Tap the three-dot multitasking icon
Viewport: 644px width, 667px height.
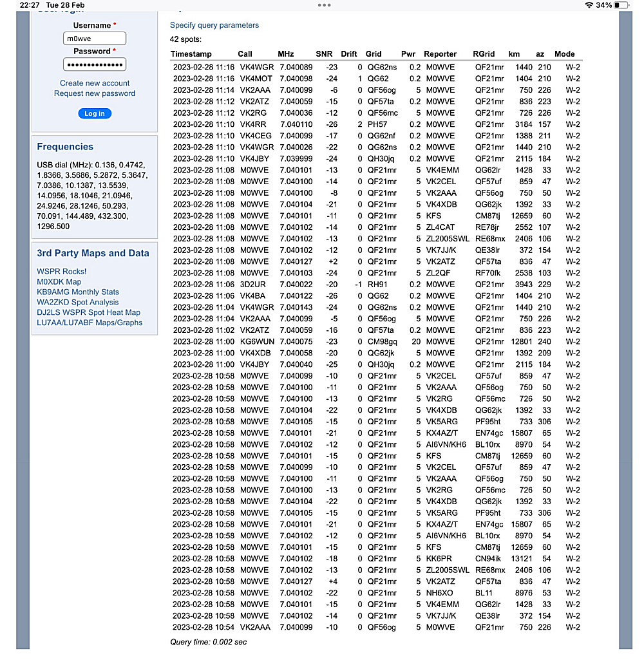pyautogui.click(x=324, y=5)
